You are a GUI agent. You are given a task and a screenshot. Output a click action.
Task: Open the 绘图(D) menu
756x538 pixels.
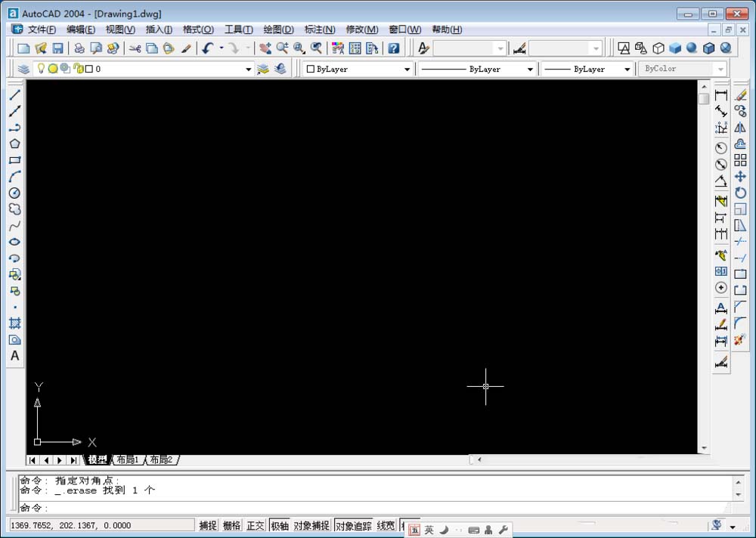(x=279, y=29)
